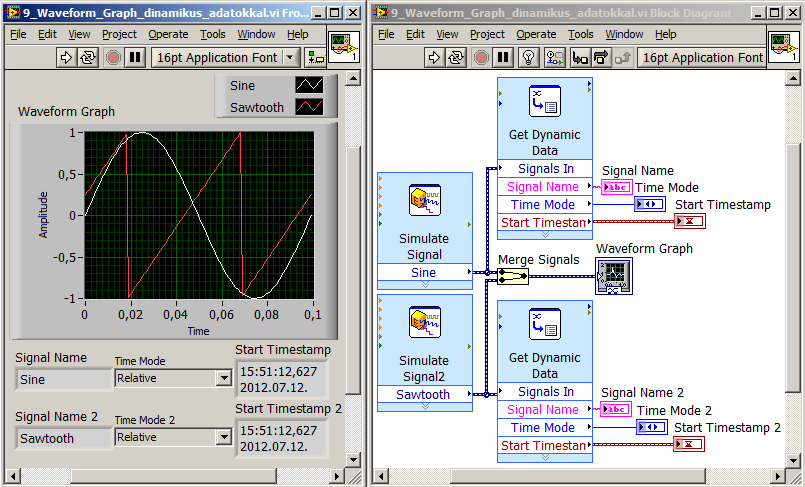Select Time Mode enum indicator terminal
This screenshot has height=487, width=805.
[650, 204]
